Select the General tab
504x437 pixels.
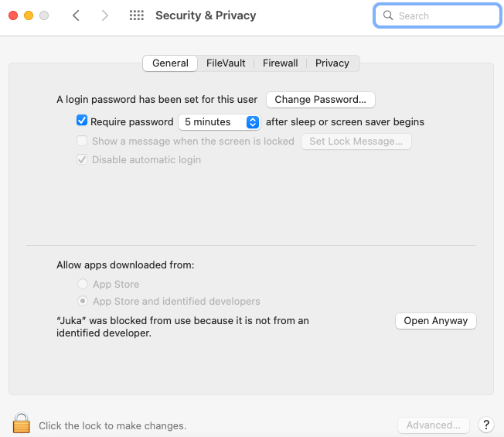pyautogui.click(x=170, y=63)
